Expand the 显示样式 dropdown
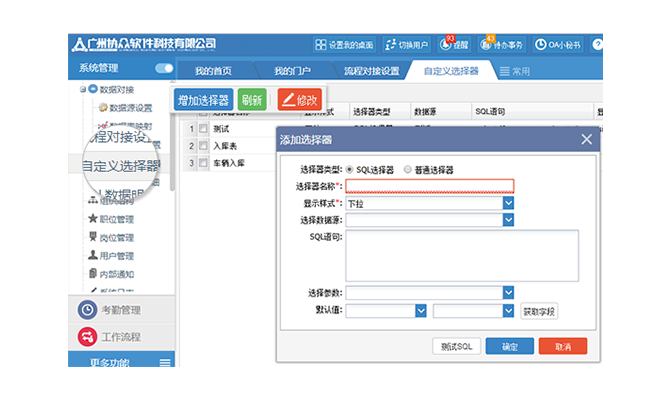 point(508,203)
